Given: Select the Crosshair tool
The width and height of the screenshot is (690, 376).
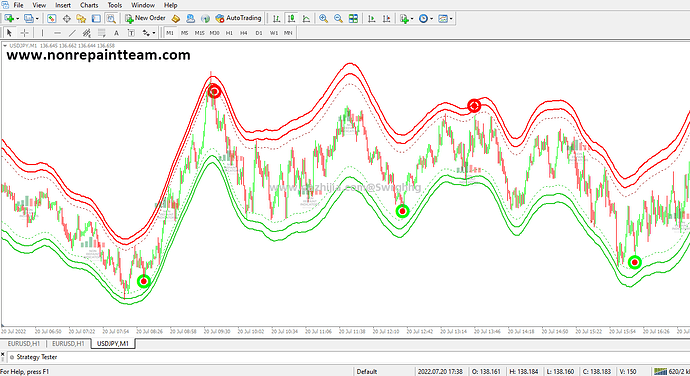Looking at the screenshot, I should click(x=25, y=33).
